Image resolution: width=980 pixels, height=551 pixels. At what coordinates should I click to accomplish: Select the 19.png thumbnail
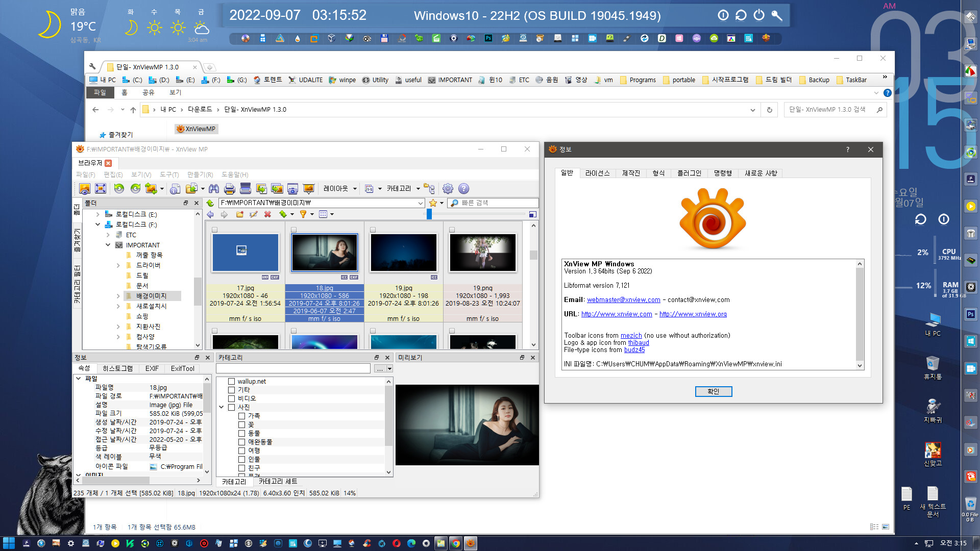click(482, 253)
